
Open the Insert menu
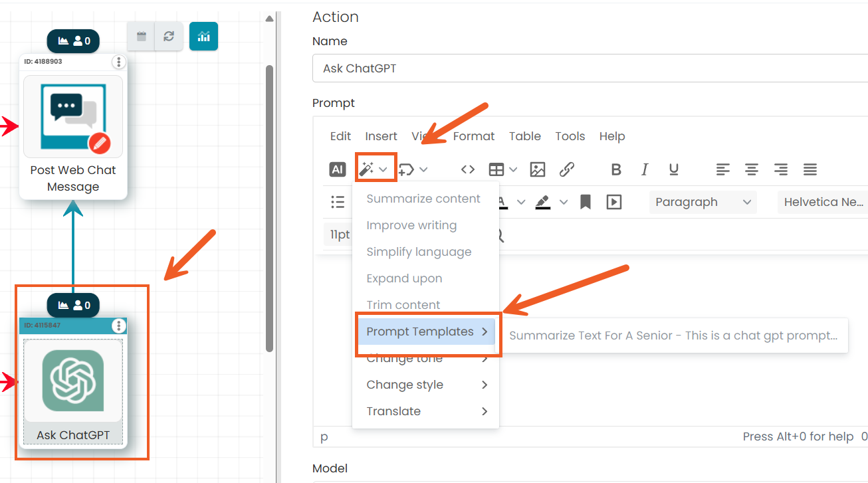tap(381, 136)
